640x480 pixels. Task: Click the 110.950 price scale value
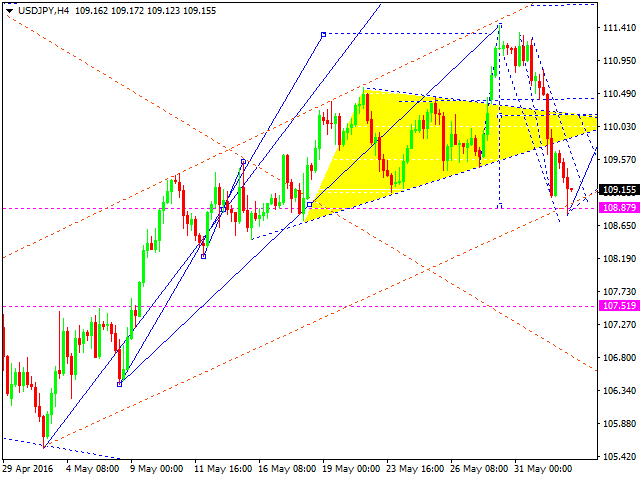(x=619, y=60)
